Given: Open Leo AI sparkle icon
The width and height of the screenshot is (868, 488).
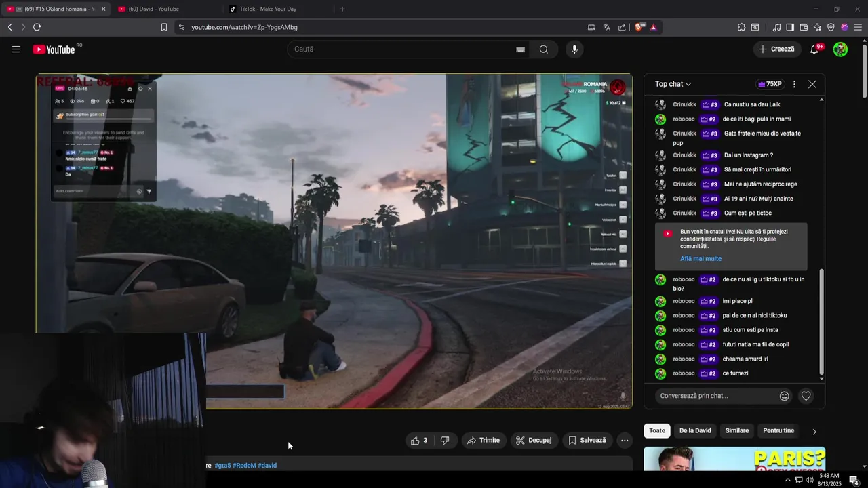Looking at the screenshot, I should tap(817, 27).
